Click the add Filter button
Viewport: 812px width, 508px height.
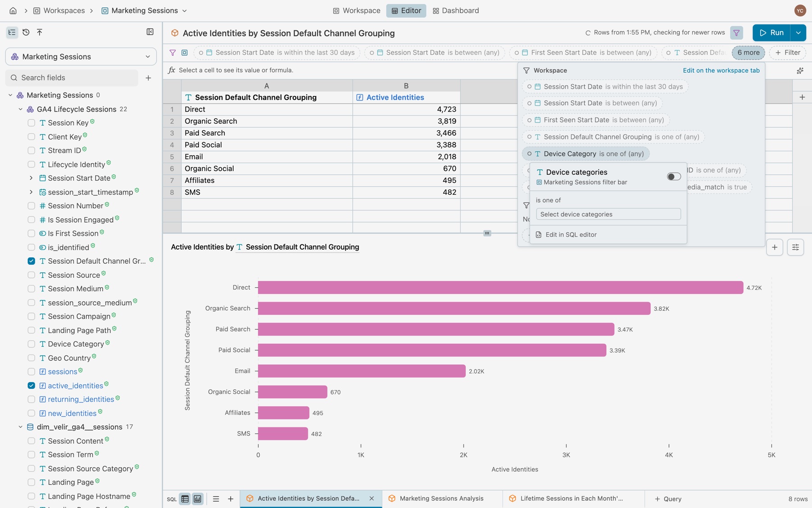pyautogui.click(x=788, y=52)
